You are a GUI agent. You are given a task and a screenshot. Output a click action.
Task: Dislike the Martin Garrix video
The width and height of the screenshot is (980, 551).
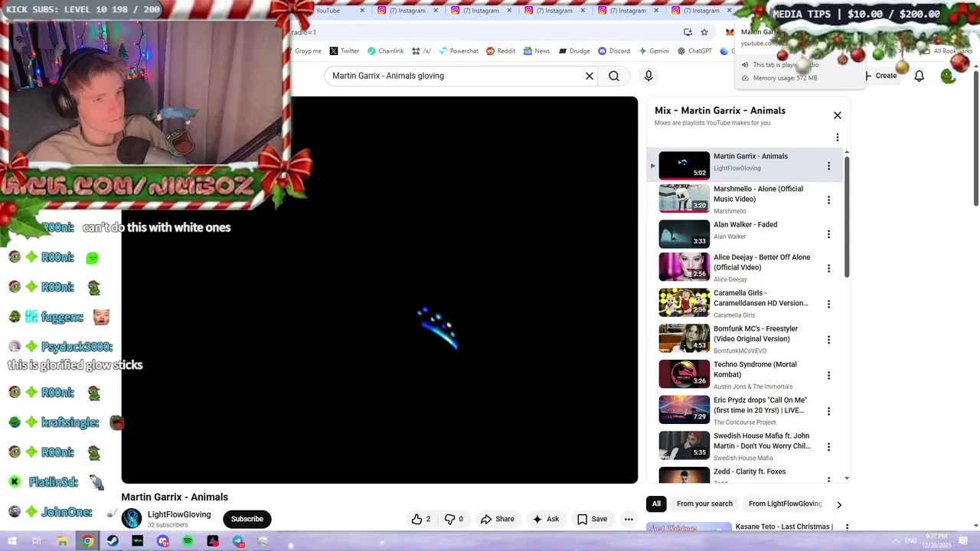(454, 519)
